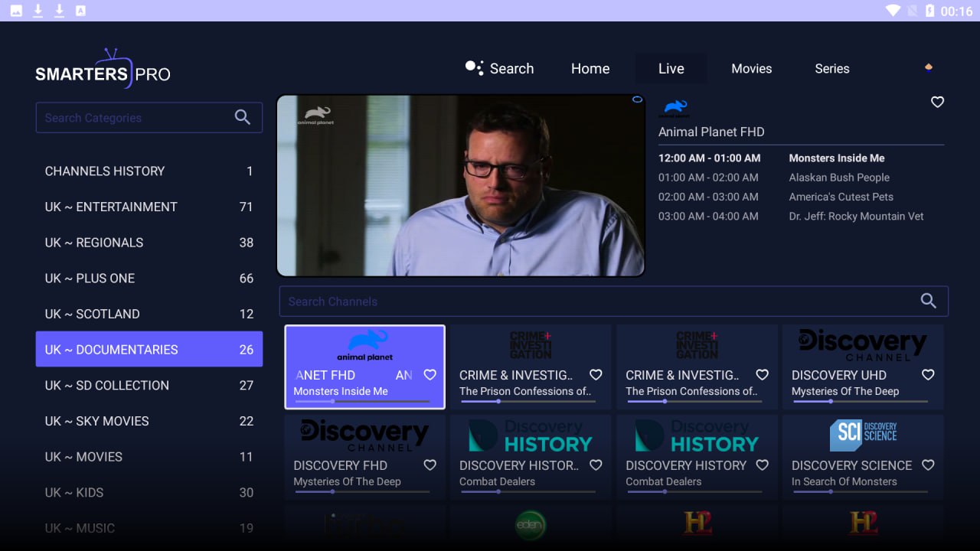Click the profile icon at top right
Image resolution: width=980 pixels, height=551 pixels.
coord(929,67)
